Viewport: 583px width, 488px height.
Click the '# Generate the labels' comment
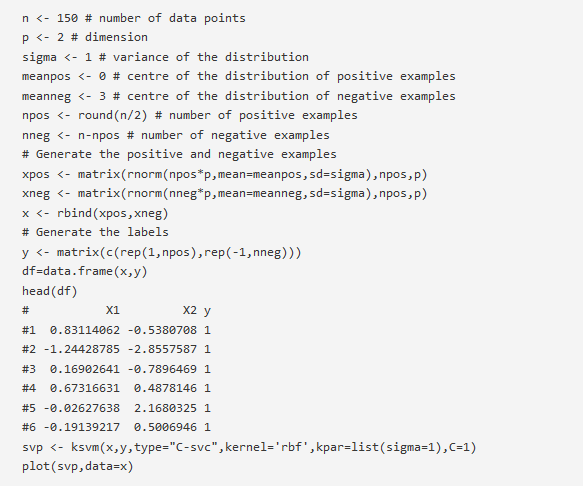(x=95, y=232)
